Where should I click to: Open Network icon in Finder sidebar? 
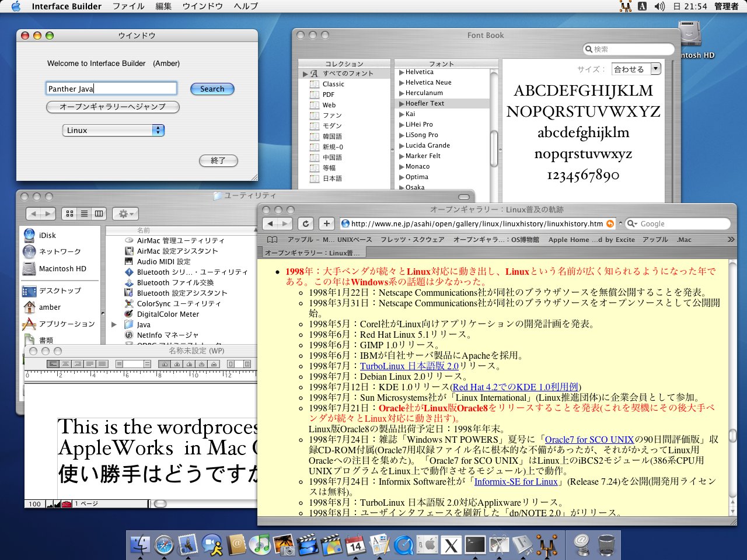click(x=29, y=251)
